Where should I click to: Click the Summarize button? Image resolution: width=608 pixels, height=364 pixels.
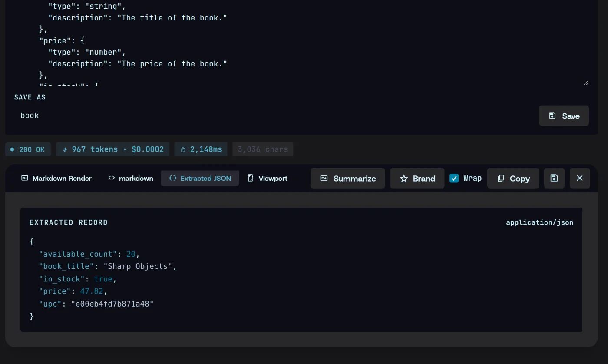(x=347, y=178)
